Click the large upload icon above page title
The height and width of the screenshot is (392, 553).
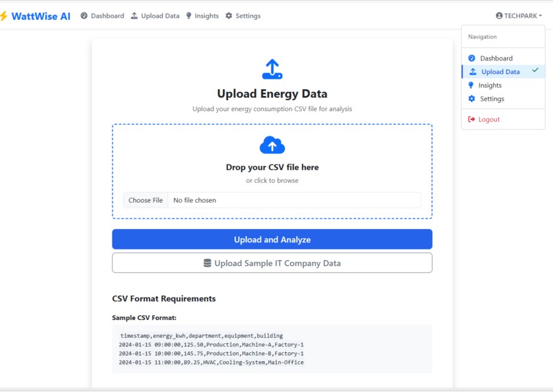[272, 69]
